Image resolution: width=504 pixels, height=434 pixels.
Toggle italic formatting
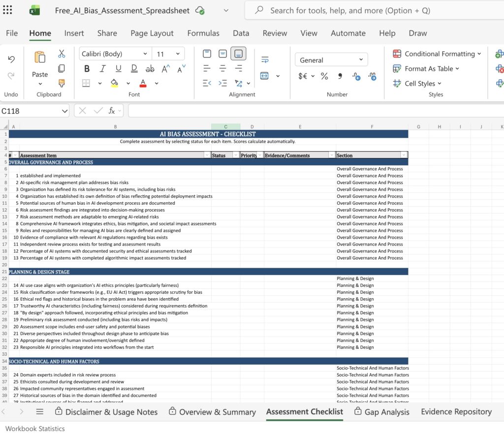pyautogui.click(x=102, y=69)
